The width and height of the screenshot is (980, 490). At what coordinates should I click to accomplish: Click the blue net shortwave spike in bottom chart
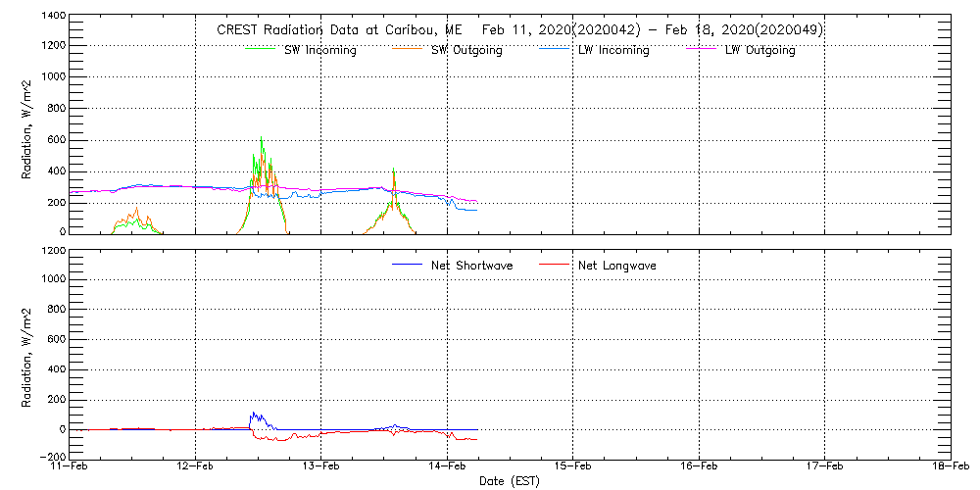click(x=253, y=415)
